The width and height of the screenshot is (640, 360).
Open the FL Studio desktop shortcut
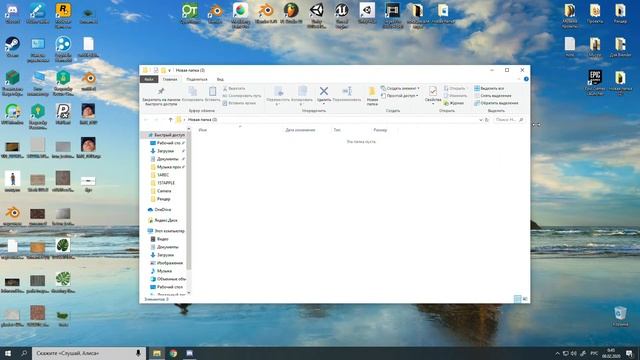pos(291,13)
